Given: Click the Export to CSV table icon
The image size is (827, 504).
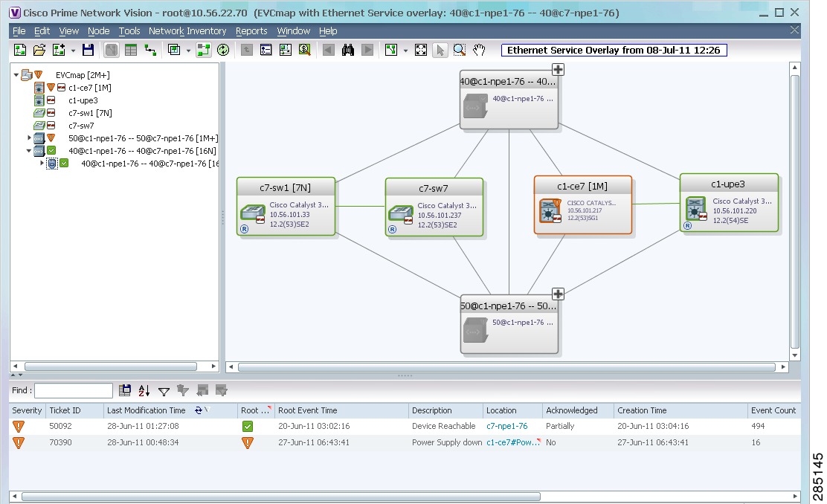Looking at the screenshot, I should tap(125, 391).
